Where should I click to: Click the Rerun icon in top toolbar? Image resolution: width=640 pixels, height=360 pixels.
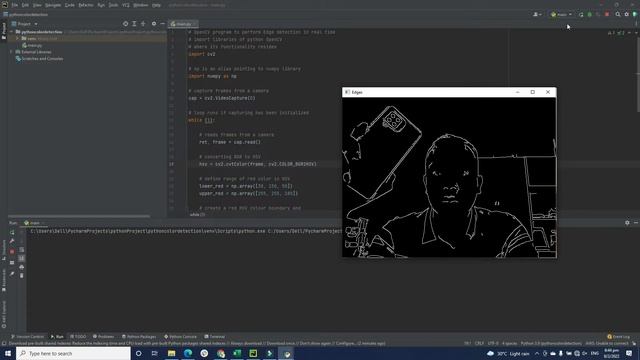point(581,14)
